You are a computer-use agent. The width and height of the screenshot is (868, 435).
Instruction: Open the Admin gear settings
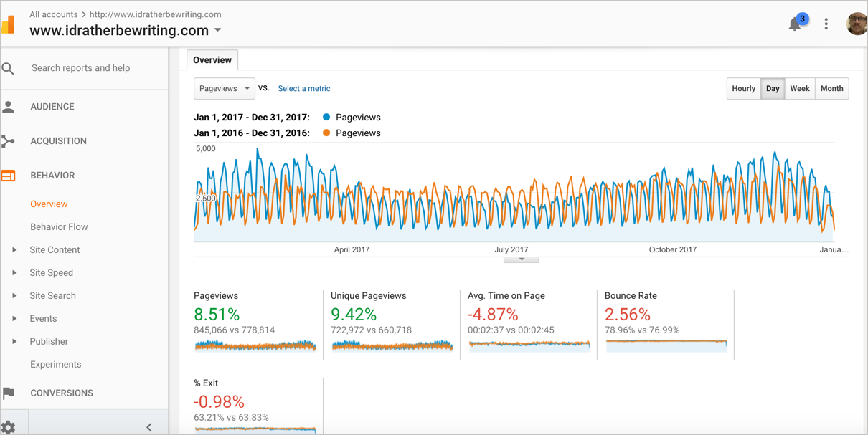[x=9, y=427]
